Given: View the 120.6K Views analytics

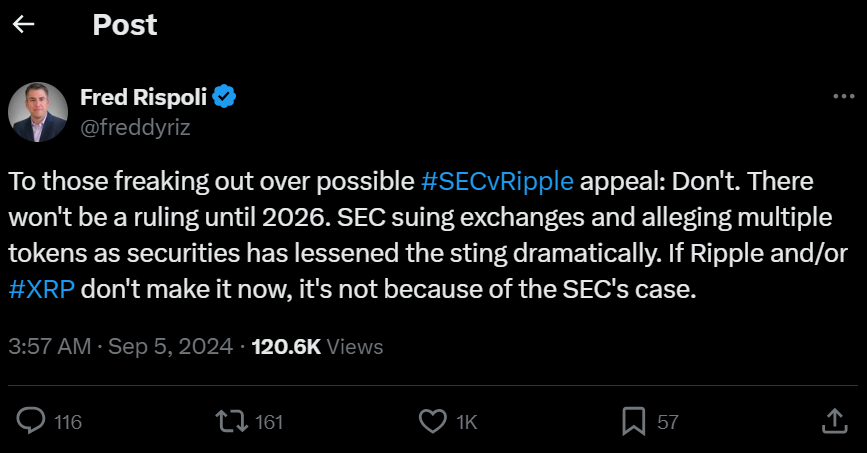Looking at the screenshot, I should [317, 347].
